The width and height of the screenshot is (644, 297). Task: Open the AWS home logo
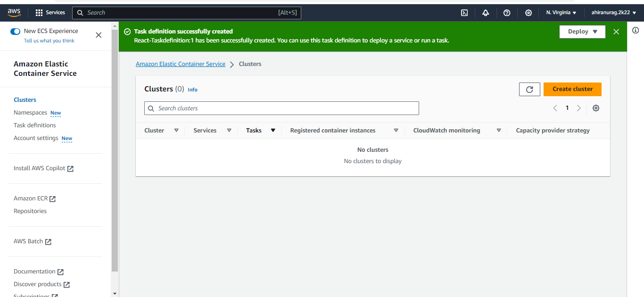pos(14,13)
